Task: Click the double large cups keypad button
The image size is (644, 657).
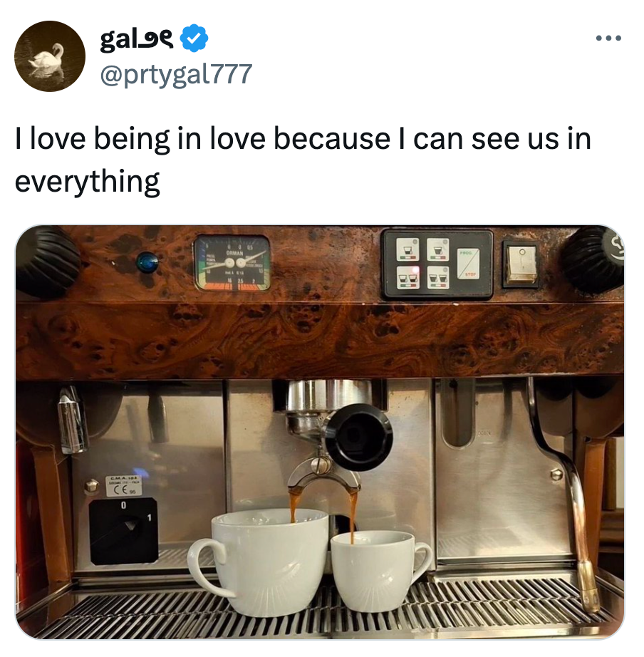Action: click(x=438, y=277)
